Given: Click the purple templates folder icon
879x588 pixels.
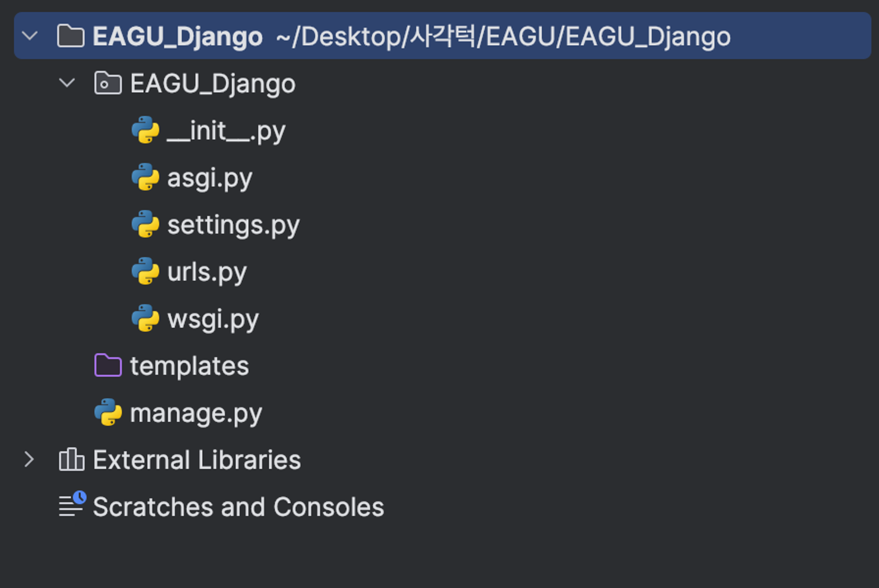Looking at the screenshot, I should pyautogui.click(x=108, y=365).
